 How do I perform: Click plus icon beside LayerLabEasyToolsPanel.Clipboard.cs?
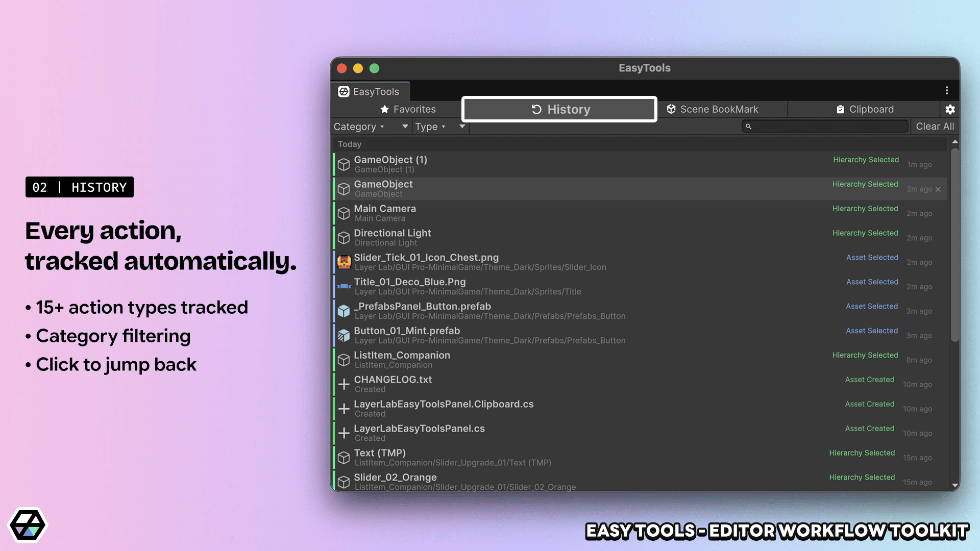(344, 409)
